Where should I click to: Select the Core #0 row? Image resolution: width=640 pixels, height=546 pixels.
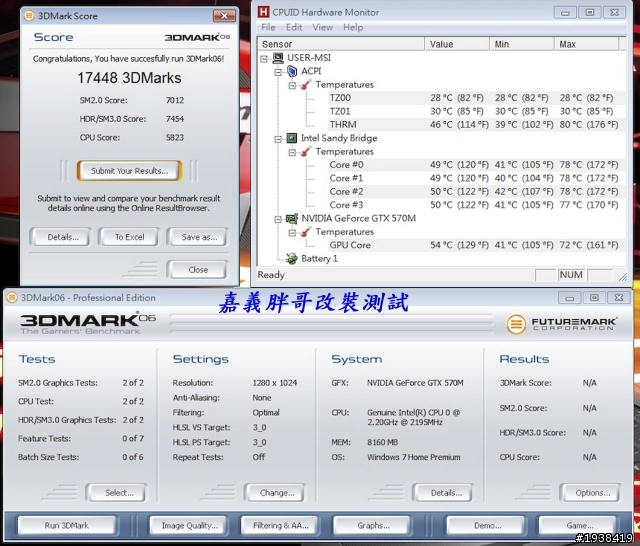477,165
